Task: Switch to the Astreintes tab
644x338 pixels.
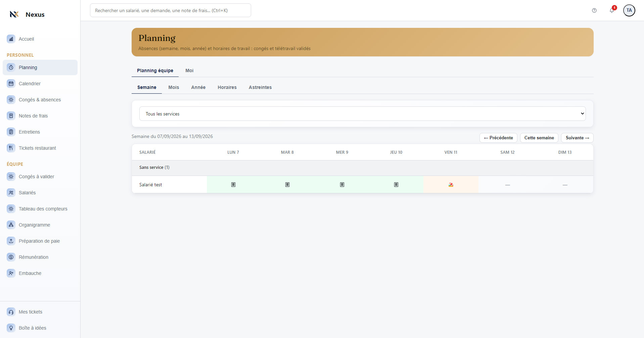Action: point(260,87)
